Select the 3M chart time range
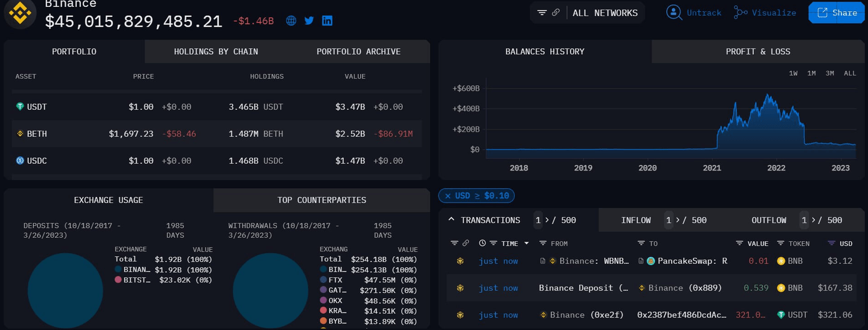This screenshot has height=330, width=868. (x=830, y=73)
